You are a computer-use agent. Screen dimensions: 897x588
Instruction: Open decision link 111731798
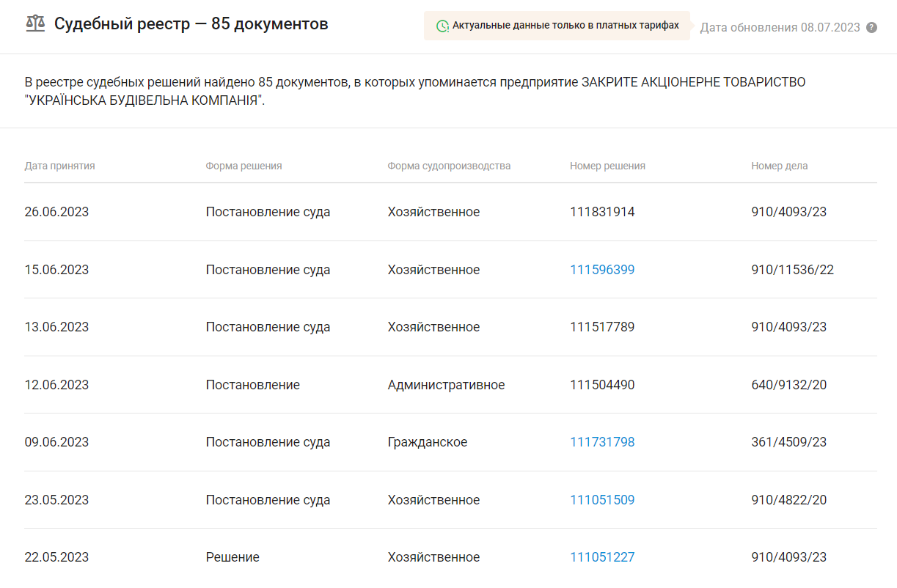click(602, 442)
